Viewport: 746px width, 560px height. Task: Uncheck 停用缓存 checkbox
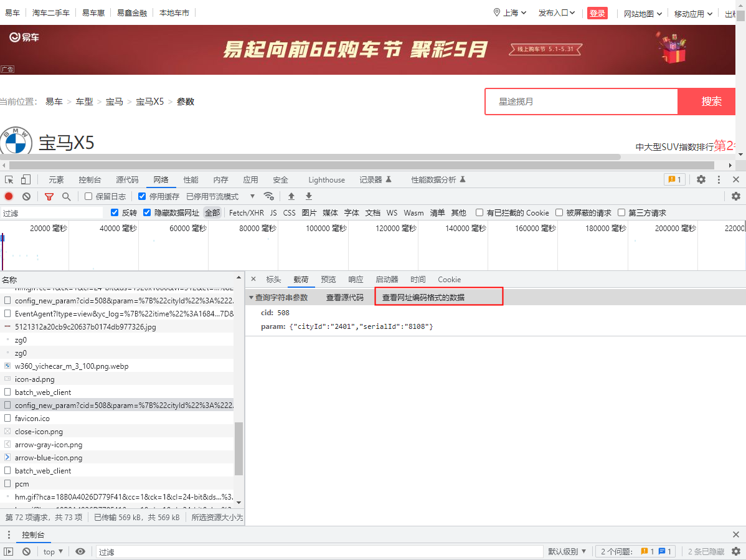(142, 196)
